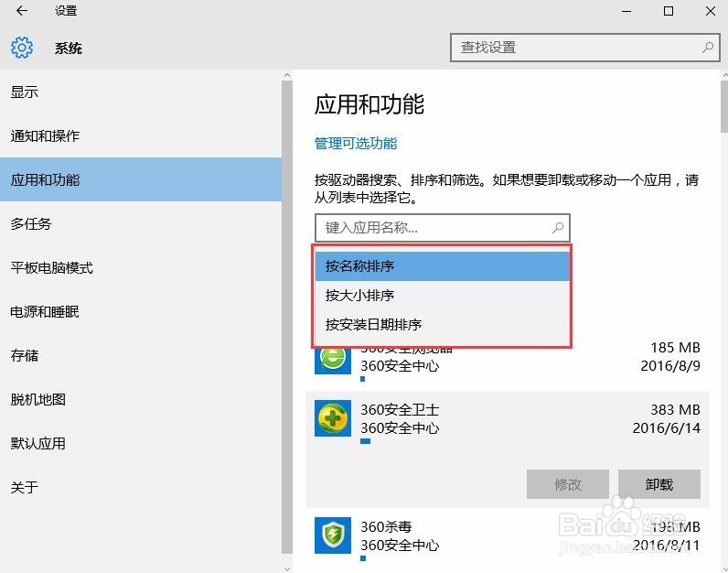Minimize the Settings window
Screen dimensions: 728x573
[626, 11]
